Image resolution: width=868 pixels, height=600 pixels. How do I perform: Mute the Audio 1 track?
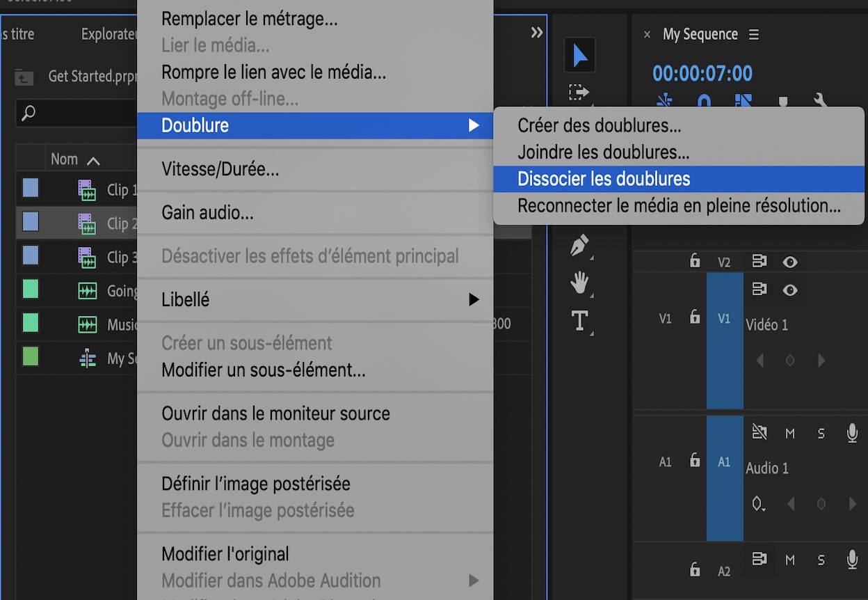pos(789,432)
